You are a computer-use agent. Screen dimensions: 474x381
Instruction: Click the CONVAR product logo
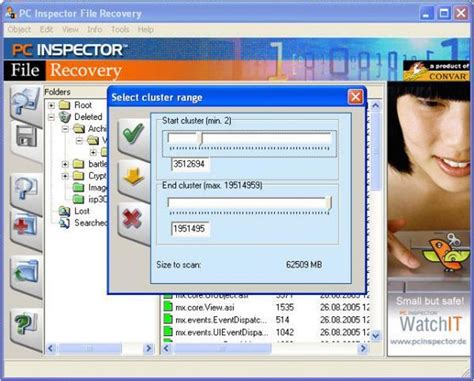[x=437, y=71]
